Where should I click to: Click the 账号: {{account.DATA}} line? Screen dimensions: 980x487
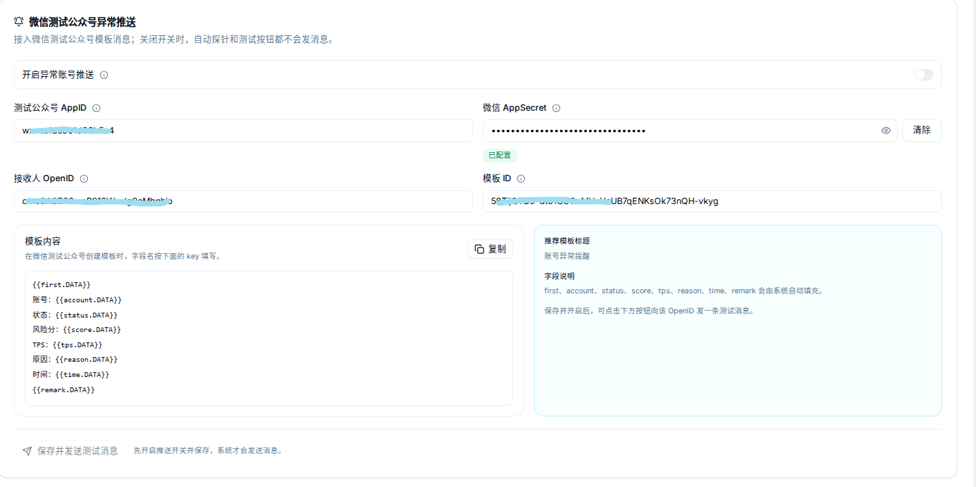tap(77, 300)
